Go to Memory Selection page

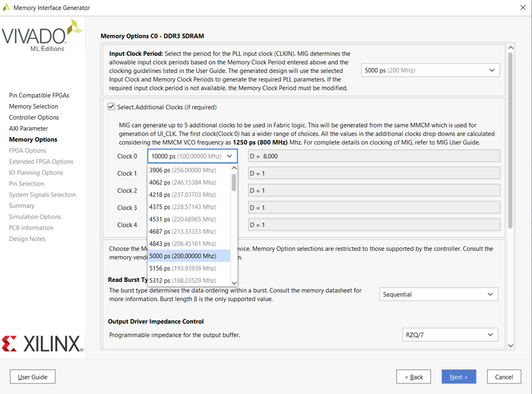pos(34,106)
